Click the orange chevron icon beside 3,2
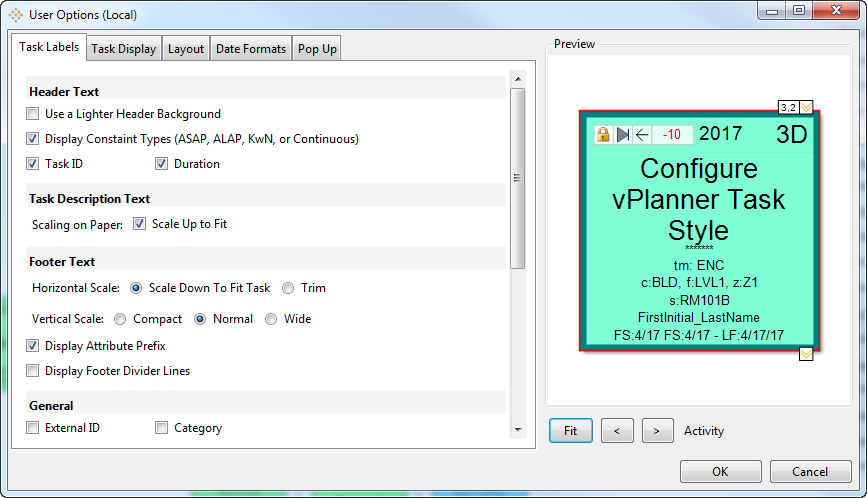 [806, 107]
